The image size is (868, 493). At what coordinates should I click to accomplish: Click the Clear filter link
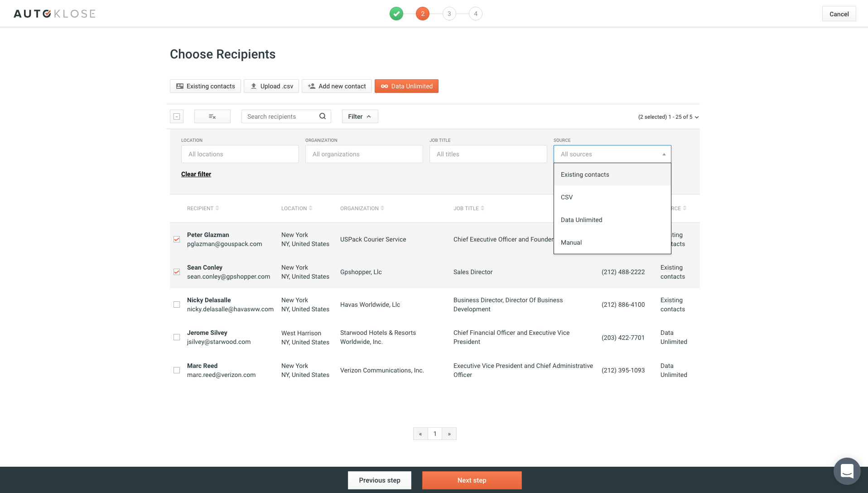(196, 174)
